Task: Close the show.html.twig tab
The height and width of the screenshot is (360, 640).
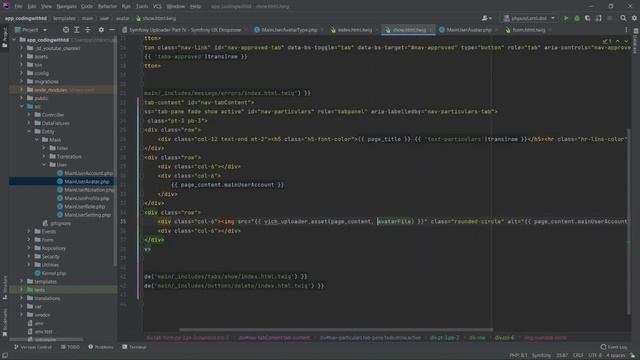Action: click(430, 30)
